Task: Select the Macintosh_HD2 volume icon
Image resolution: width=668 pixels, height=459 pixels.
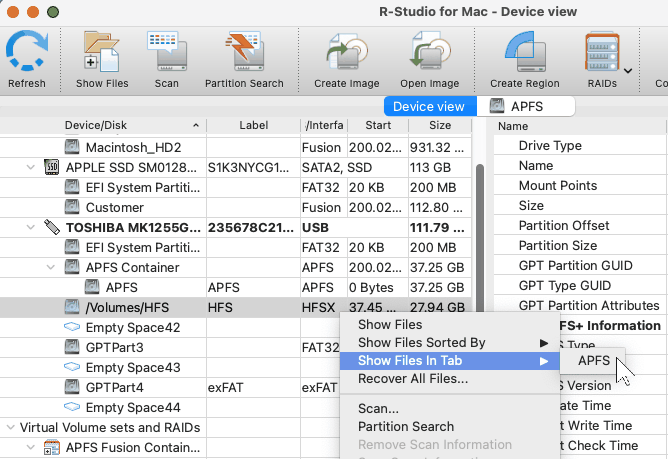Action: click(72, 147)
